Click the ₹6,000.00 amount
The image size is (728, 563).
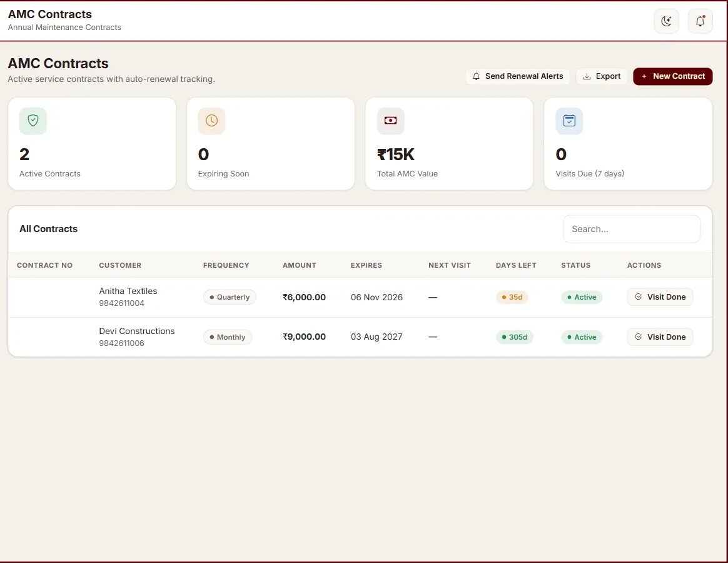304,297
